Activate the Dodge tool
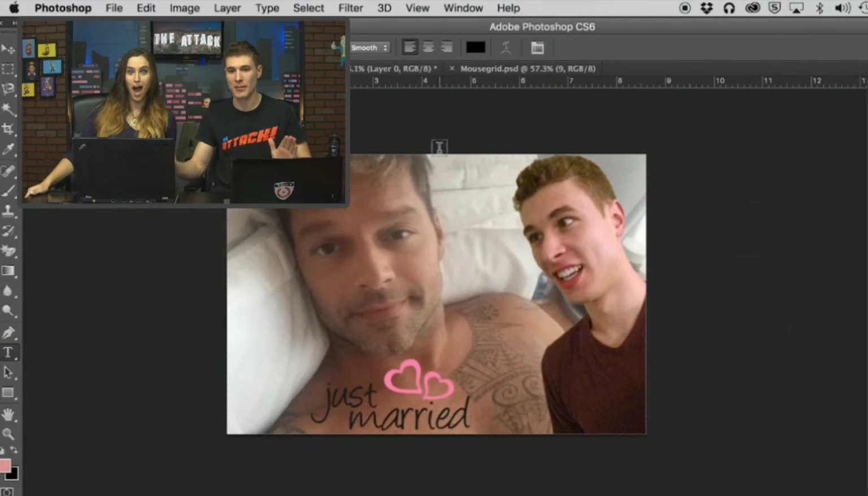Image resolution: width=868 pixels, height=496 pixels. (8, 311)
